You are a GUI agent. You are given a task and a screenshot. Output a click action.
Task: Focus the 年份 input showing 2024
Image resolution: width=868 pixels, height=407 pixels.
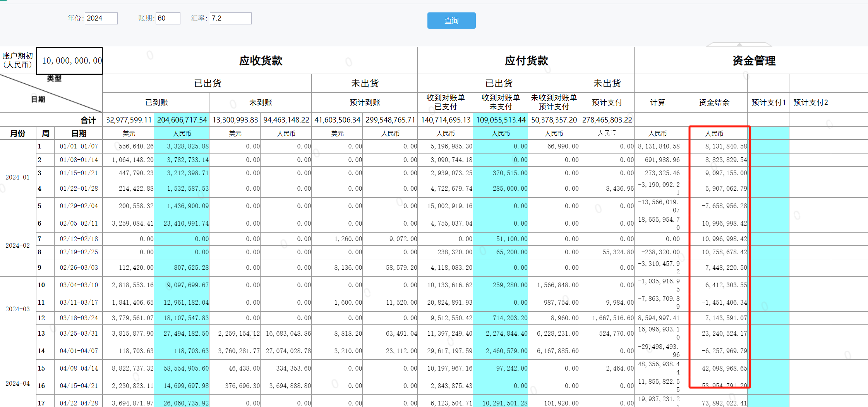(x=101, y=18)
